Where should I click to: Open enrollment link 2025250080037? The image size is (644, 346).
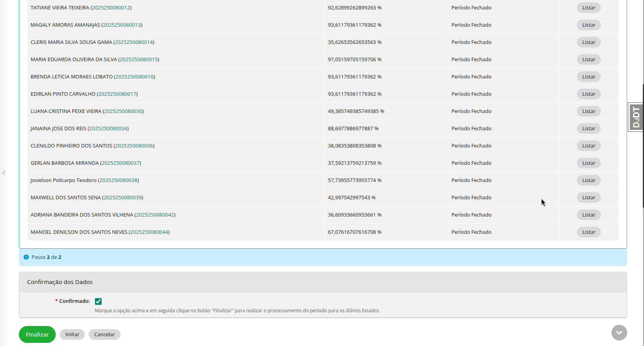pyautogui.click(x=120, y=163)
